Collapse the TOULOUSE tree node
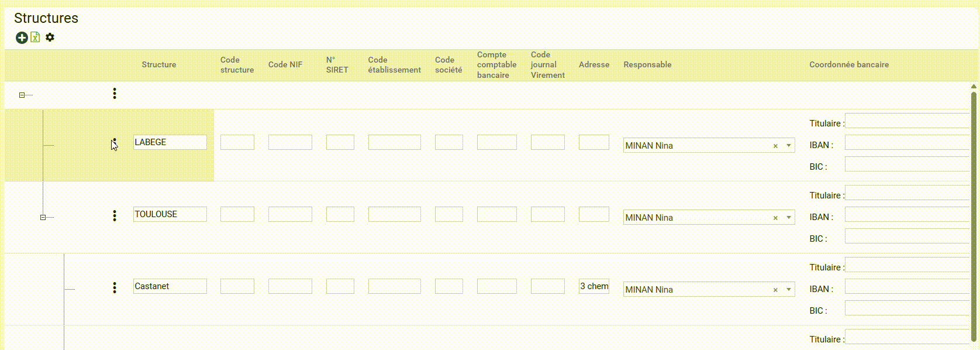980x350 pixels. 43,217
